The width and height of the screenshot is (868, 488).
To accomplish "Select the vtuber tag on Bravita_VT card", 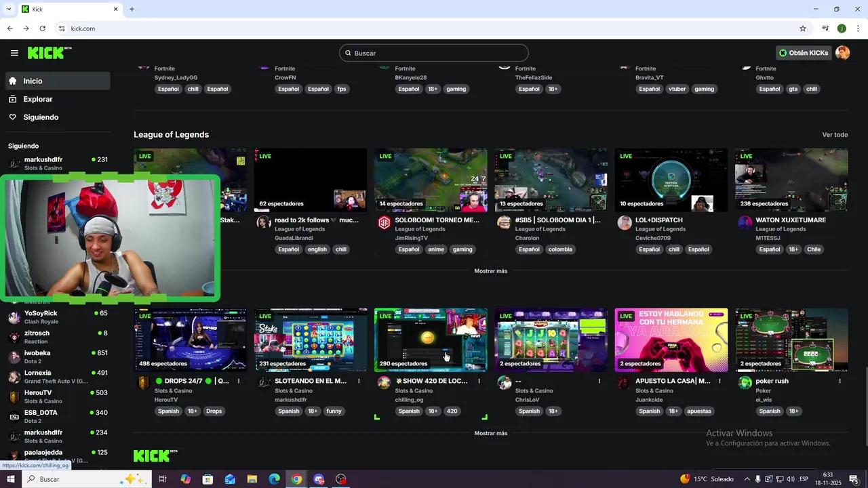I will click(x=677, y=89).
